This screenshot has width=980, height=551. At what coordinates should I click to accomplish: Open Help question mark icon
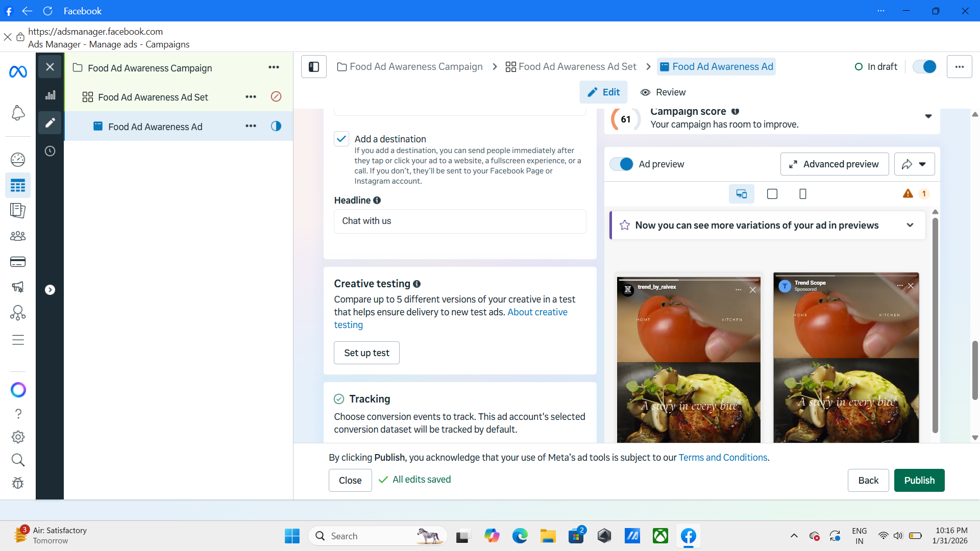18,413
